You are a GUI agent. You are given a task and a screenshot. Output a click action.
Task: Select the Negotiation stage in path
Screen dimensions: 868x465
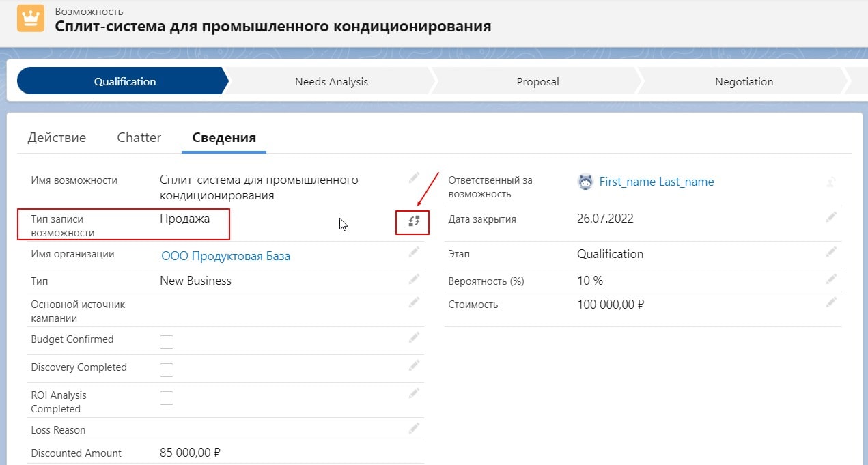(x=744, y=81)
